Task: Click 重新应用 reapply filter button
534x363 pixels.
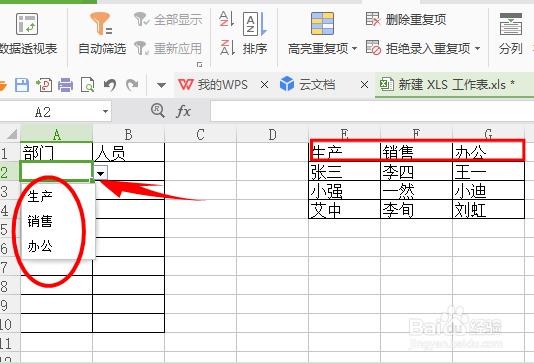Action: [x=168, y=48]
